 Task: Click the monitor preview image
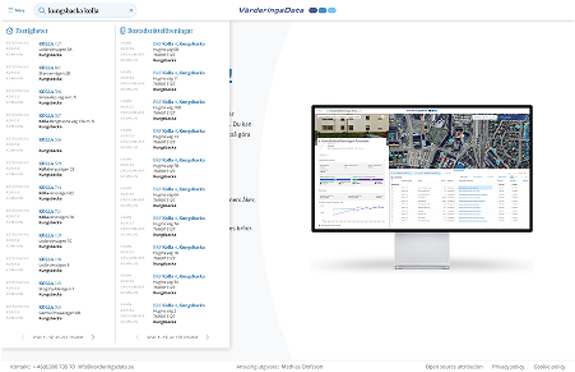tap(422, 187)
